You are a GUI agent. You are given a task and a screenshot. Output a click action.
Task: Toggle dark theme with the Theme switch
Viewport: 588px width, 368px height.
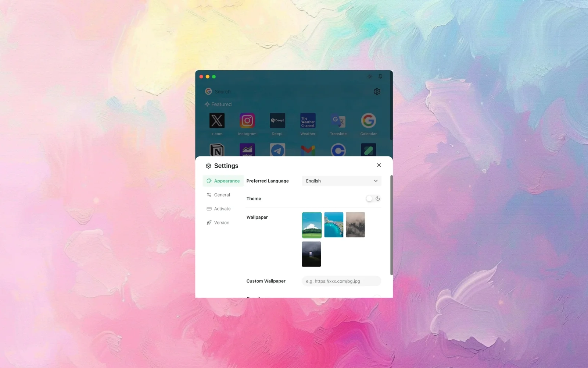click(373, 198)
